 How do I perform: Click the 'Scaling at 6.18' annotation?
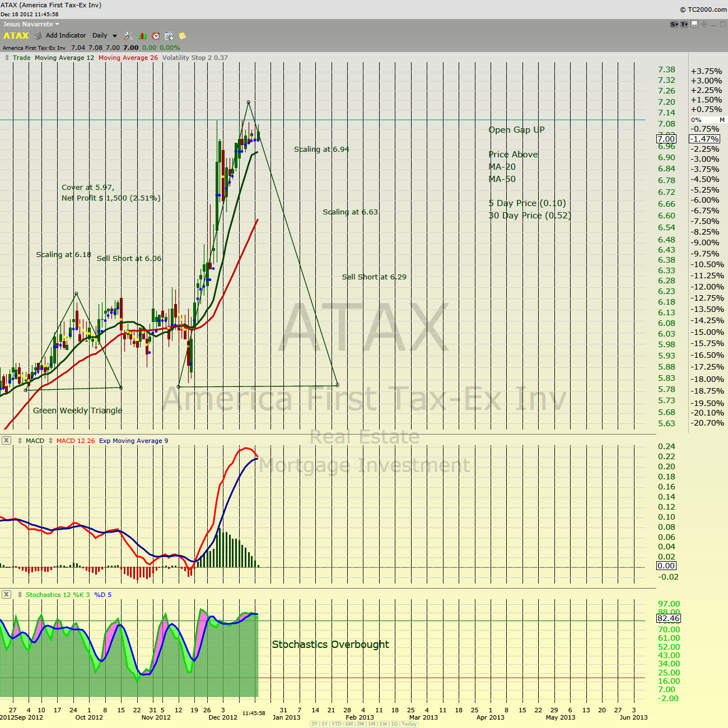(x=63, y=254)
